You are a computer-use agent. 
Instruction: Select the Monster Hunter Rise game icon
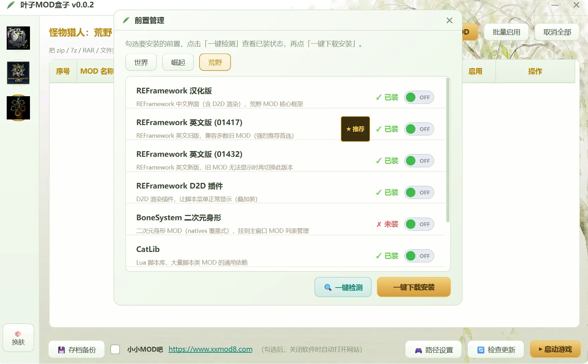click(x=18, y=73)
